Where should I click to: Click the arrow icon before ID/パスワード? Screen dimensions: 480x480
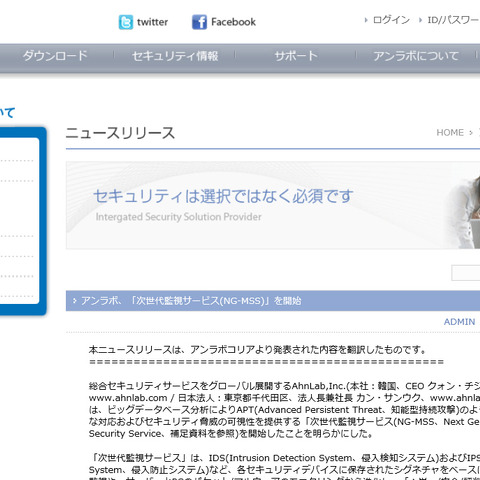(420, 20)
